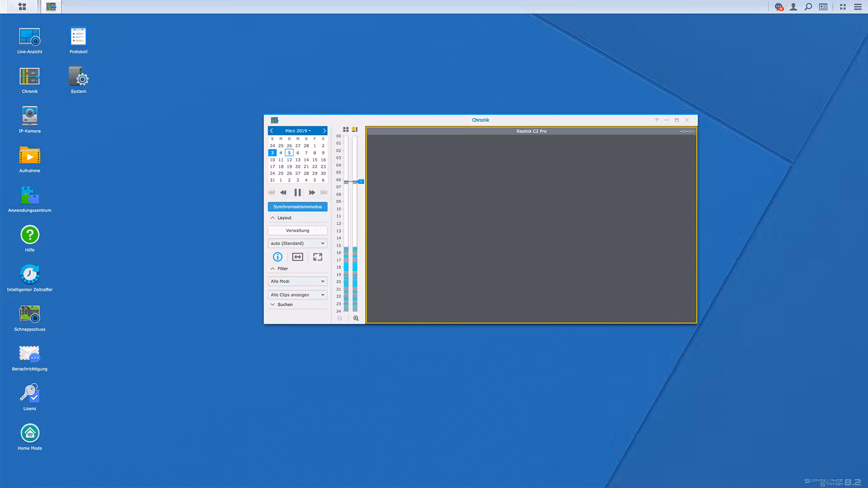Open the main menu in the top-left corner
868x488 pixels.
click(22, 7)
